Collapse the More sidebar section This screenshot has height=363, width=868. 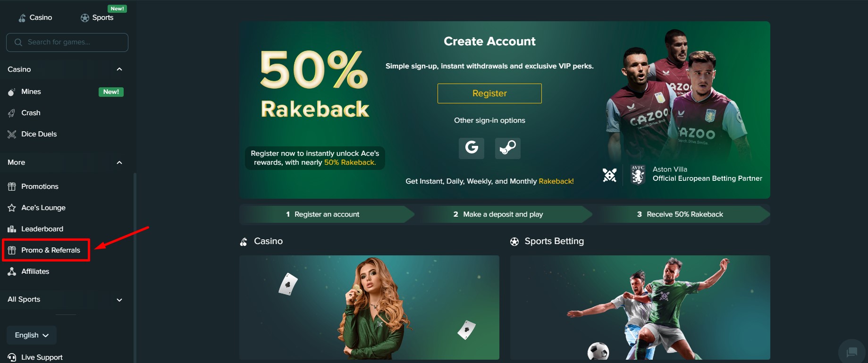coord(119,162)
